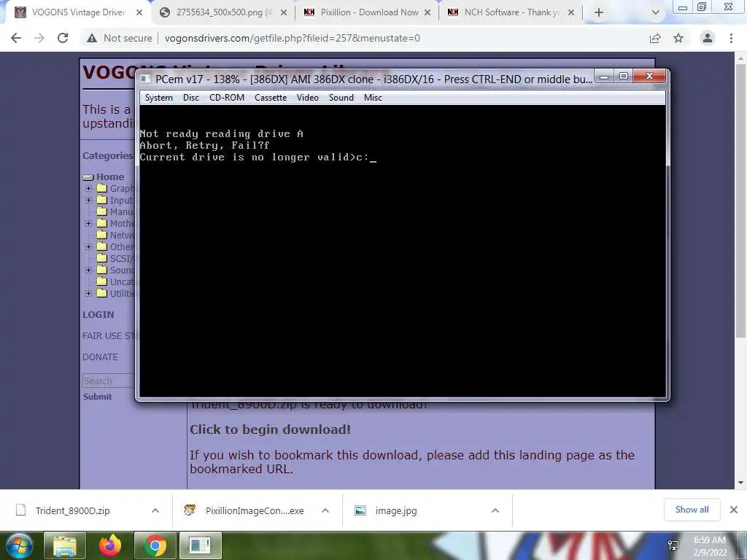
Task: Expand the Sound category folder
Action: [x=88, y=270]
